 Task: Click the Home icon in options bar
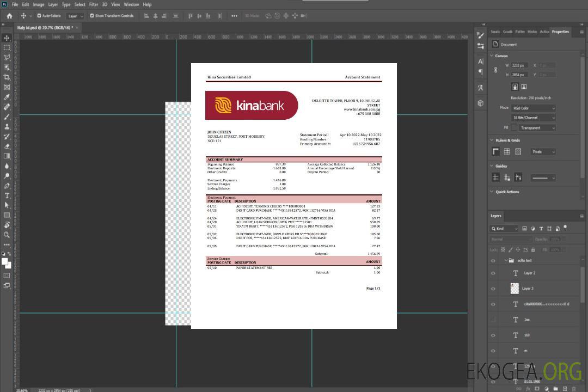point(9,16)
